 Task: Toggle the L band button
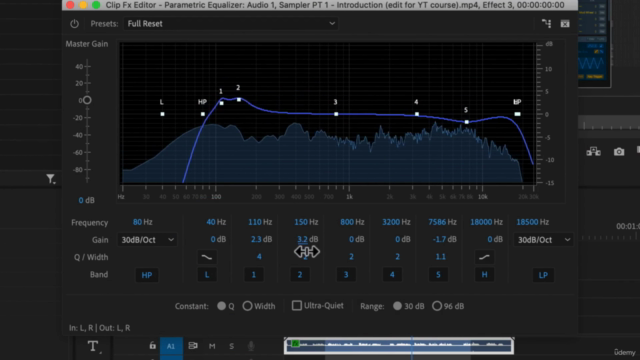tap(207, 275)
